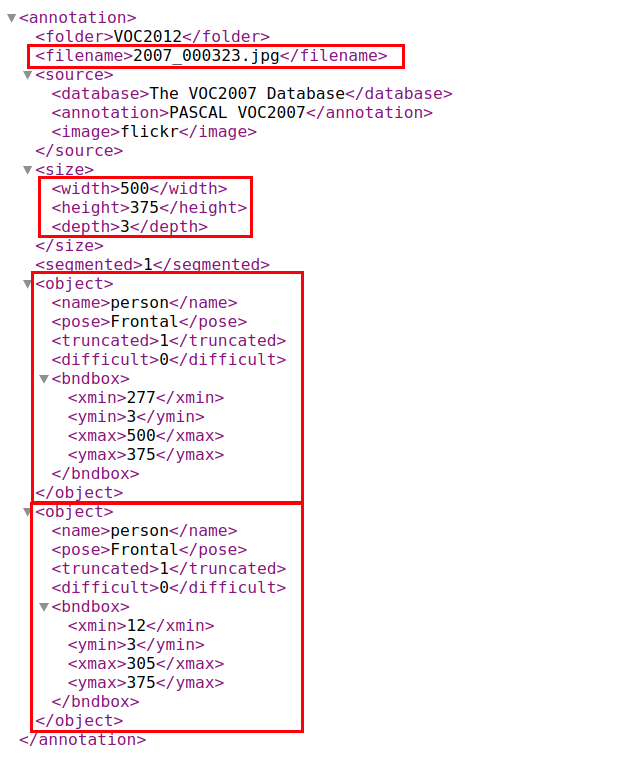Click the filename 2007_000323.jpg line
Screen dimensions: 628x769
point(211,56)
